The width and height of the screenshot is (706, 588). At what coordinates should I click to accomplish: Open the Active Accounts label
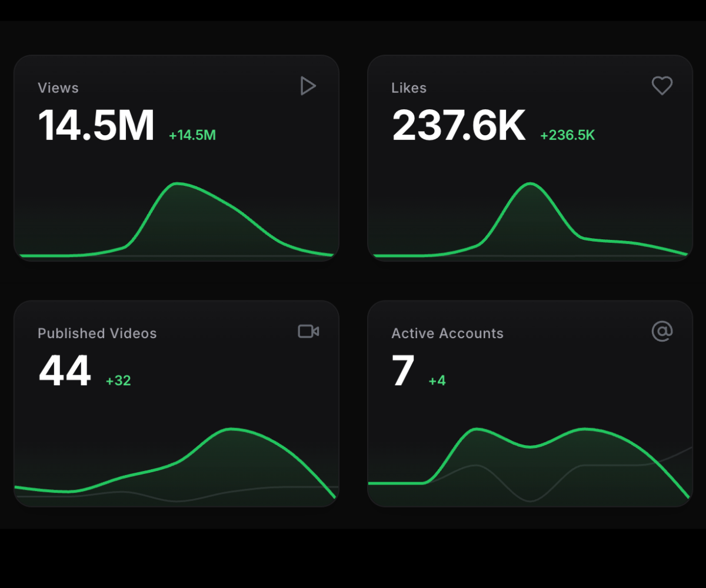point(447,333)
